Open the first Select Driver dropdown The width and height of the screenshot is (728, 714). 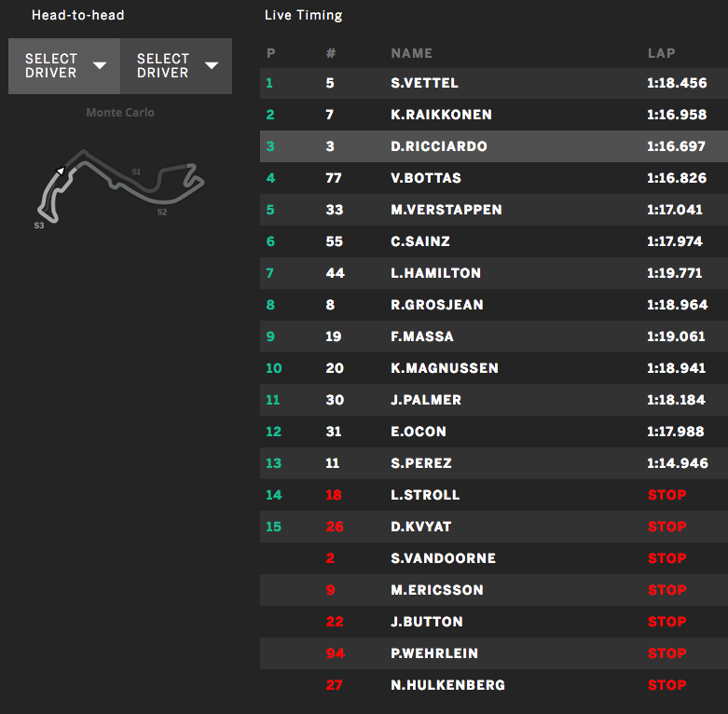[x=64, y=66]
